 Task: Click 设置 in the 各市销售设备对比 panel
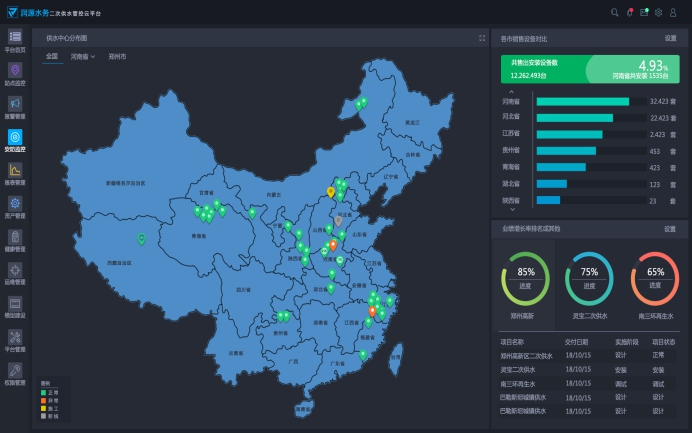coord(670,38)
